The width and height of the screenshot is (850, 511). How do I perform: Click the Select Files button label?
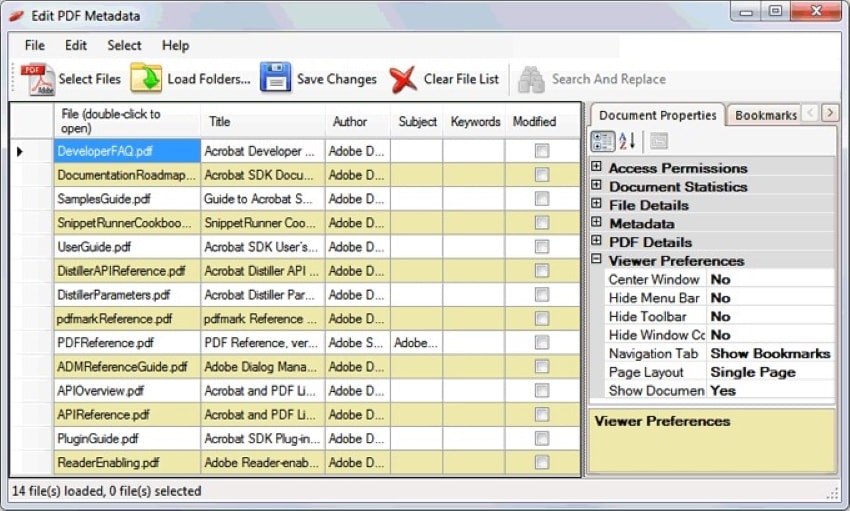click(x=89, y=79)
